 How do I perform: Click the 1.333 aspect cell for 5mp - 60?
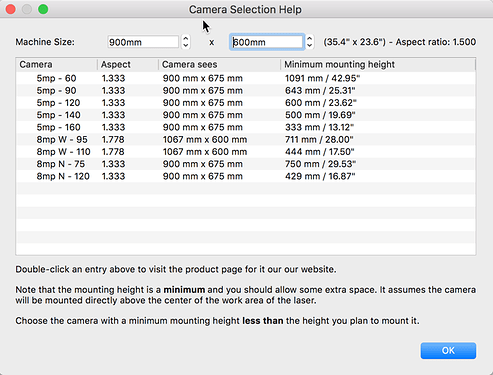click(113, 78)
